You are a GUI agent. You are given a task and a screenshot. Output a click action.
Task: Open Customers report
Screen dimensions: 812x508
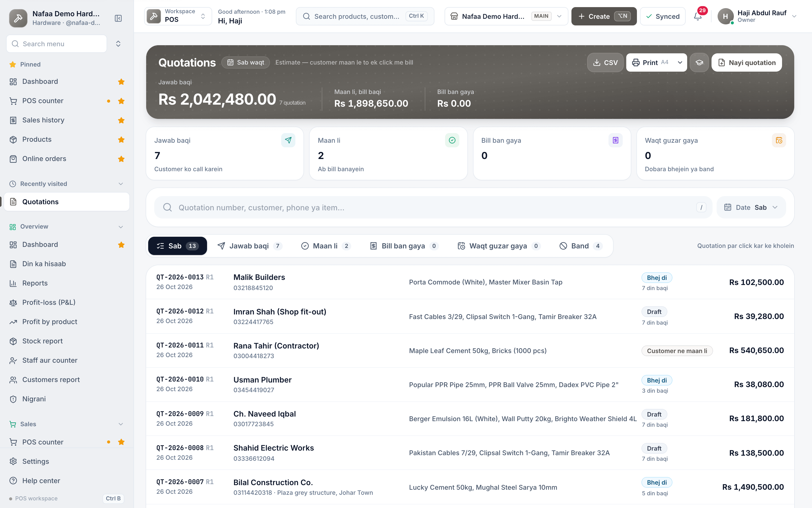(66, 380)
